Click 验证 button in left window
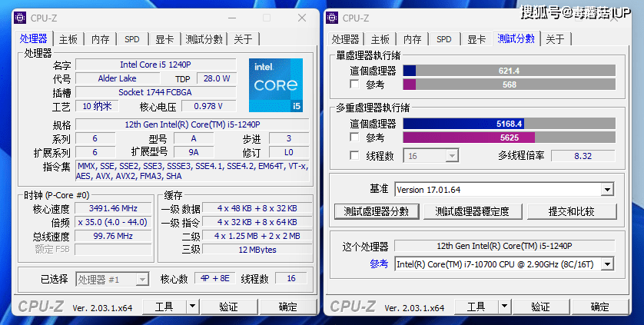This screenshot has width=644, height=325. click(228, 307)
